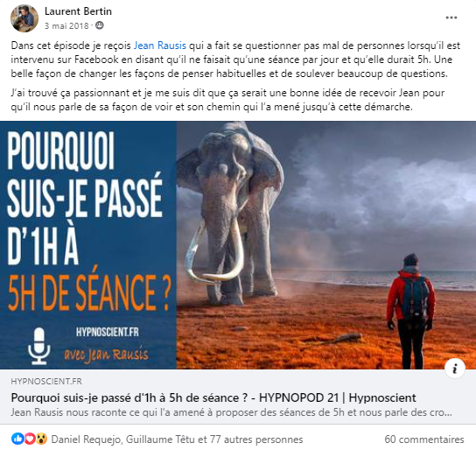Image resolution: width=476 pixels, height=450 pixels.
Task: Click the microphone icon in the preview image
Action: coord(39,346)
